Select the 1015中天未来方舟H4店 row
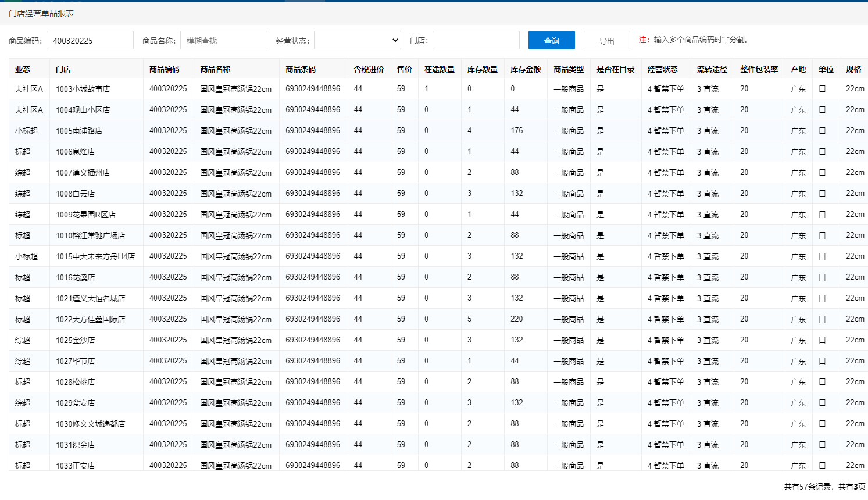Viewport: 868px width, 500px height. coord(95,256)
